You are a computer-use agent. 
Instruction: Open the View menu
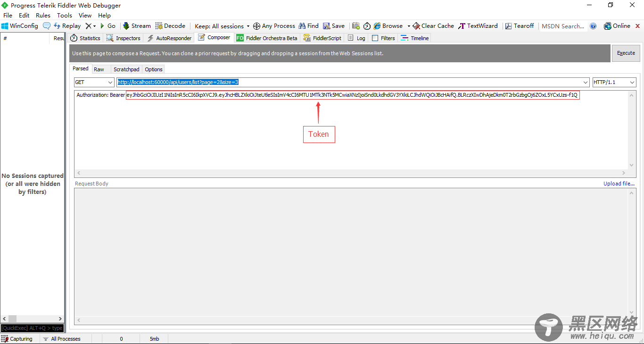(x=85, y=15)
